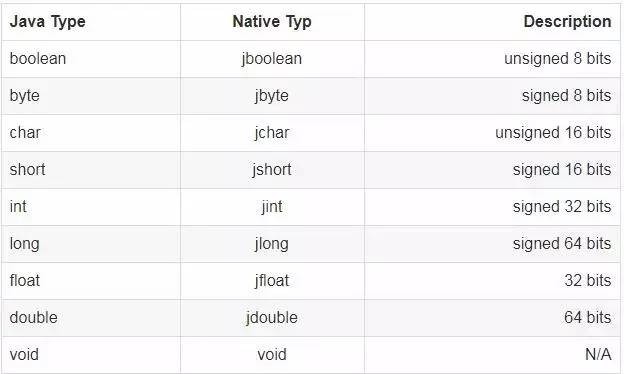
Task: Select the jshort native type cell
Action: [272, 170]
